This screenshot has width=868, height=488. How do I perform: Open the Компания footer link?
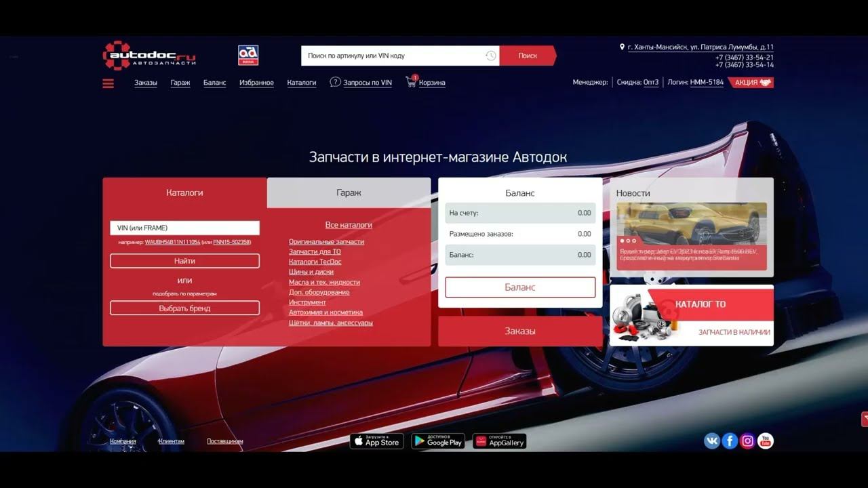coord(123,441)
